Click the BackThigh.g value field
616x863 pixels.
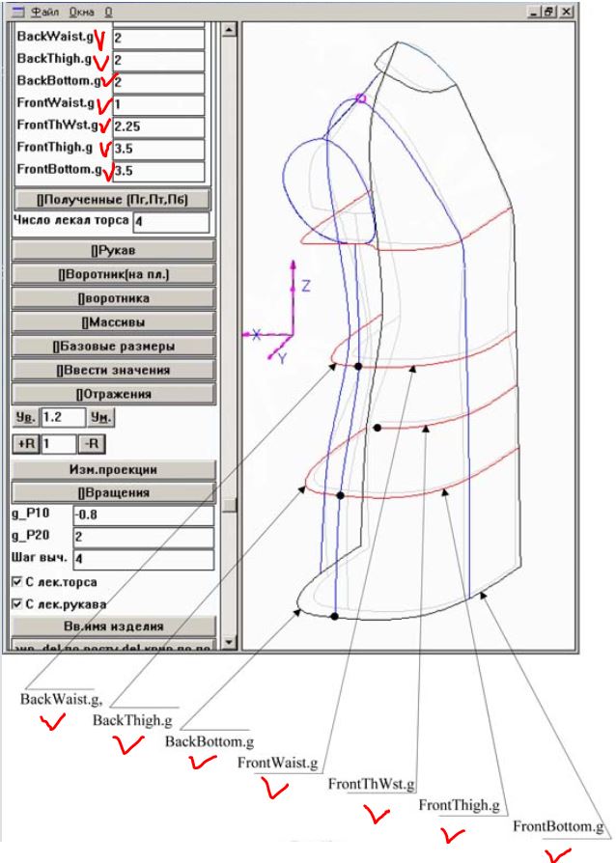click(158, 61)
